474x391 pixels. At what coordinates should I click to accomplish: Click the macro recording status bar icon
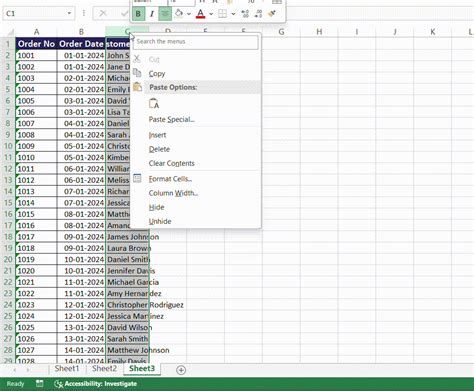coord(40,383)
